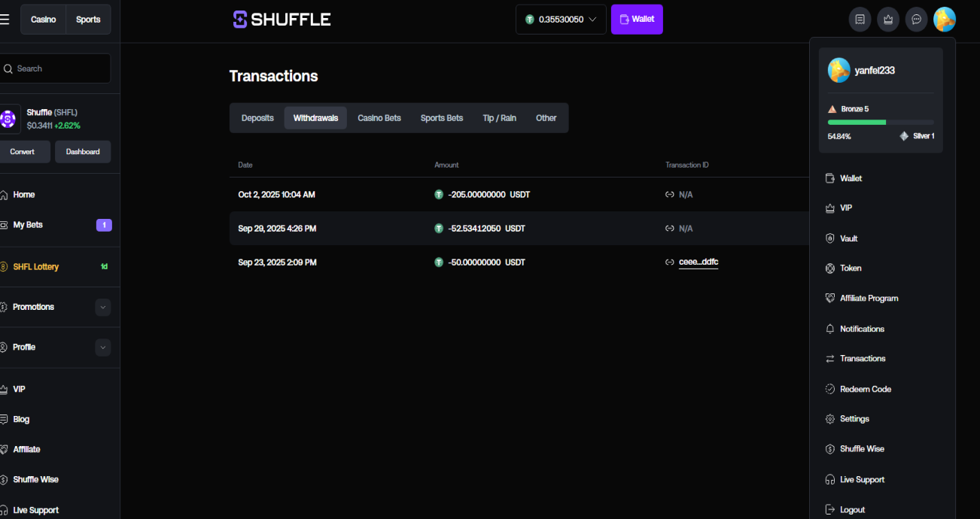Click the My Bets icon in sidebar
980x519 pixels.
pyautogui.click(x=5, y=225)
